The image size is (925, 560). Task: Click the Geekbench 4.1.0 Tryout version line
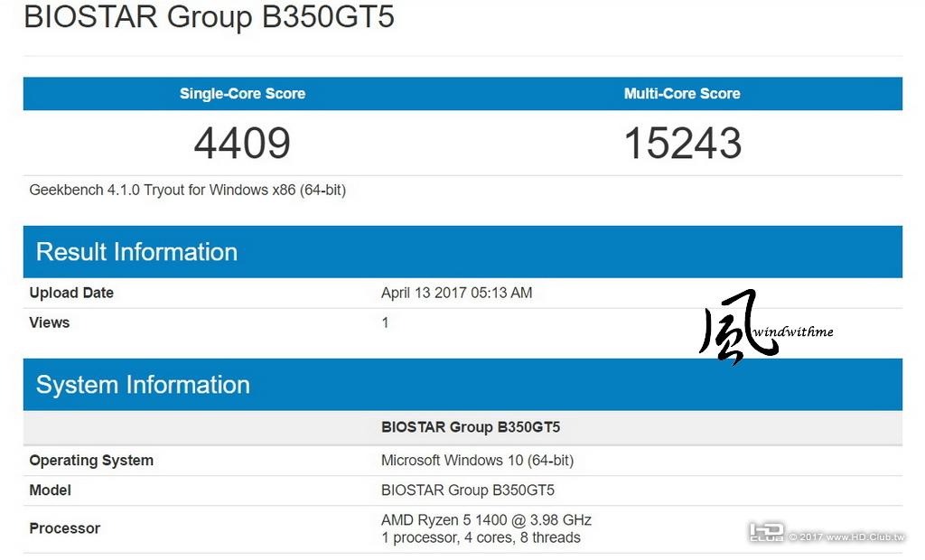[x=188, y=190]
